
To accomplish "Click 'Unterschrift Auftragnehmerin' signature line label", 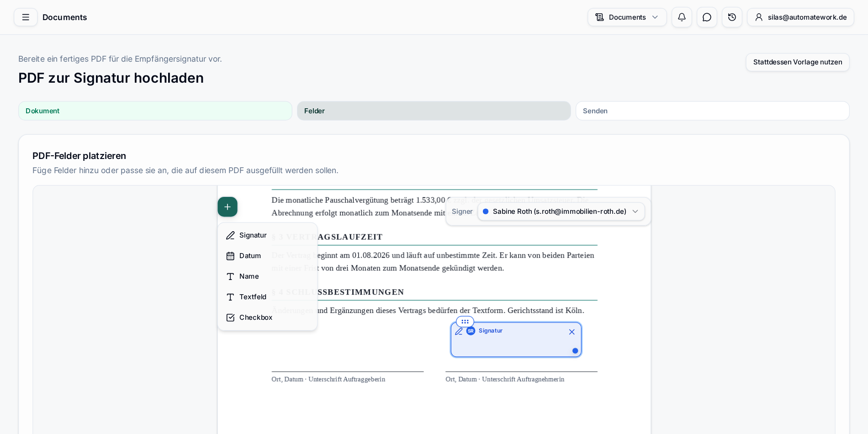I will [523, 379].
